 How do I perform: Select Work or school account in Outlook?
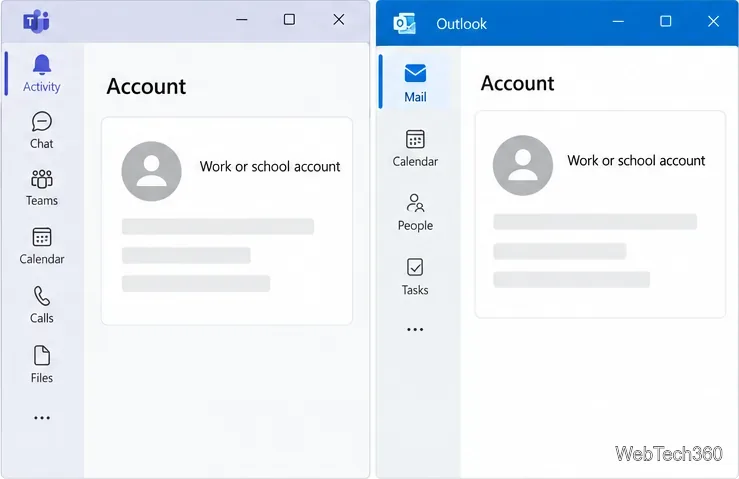(636, 160)
